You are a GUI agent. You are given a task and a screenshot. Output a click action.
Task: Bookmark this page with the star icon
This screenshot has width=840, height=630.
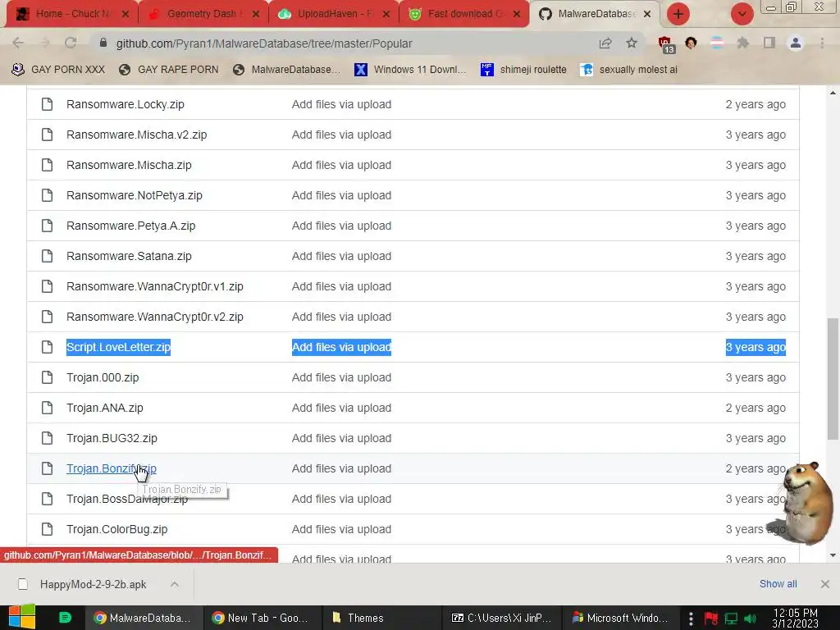click(632, 43)
